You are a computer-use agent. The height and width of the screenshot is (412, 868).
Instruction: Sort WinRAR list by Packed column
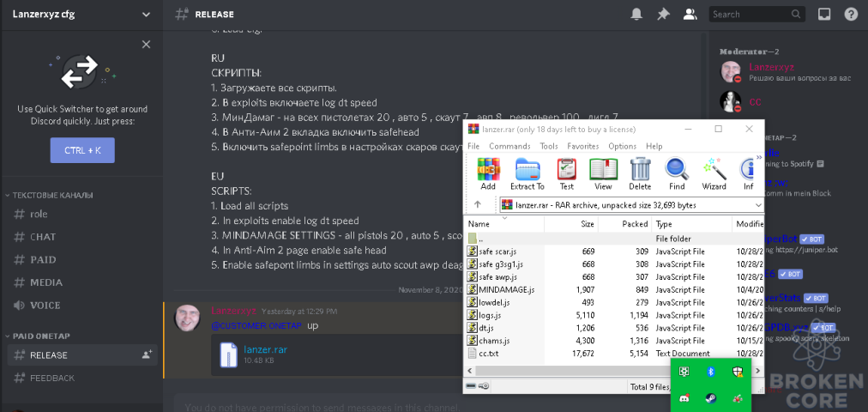pos(624,224)
